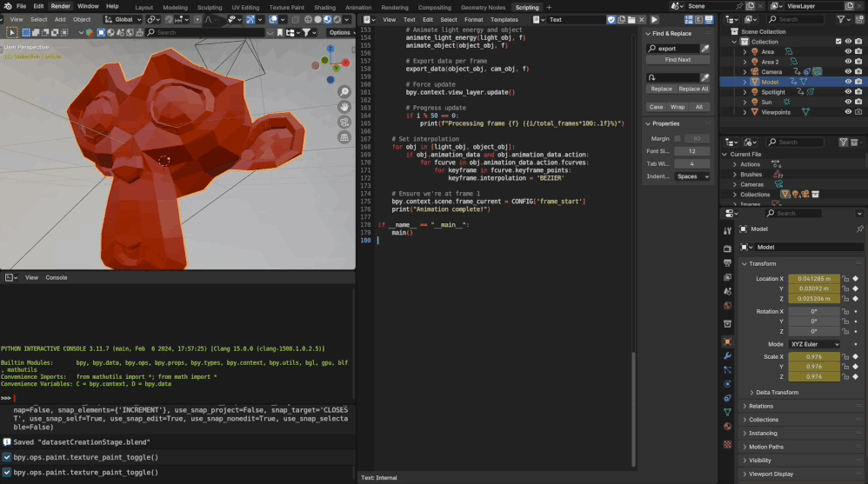868x484 pixels.
Task: Create new collection icon in outliner header
Action: (858, 19)
